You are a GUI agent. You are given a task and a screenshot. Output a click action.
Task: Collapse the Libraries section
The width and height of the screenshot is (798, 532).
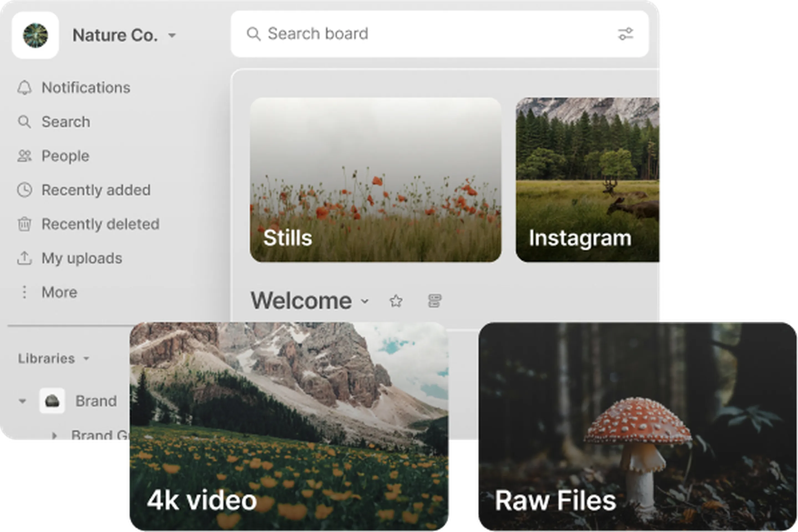point(86,359)
